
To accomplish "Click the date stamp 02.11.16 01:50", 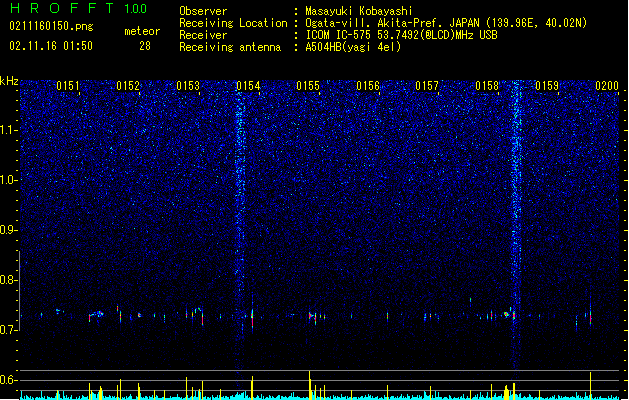I will (x=51, y=46).
